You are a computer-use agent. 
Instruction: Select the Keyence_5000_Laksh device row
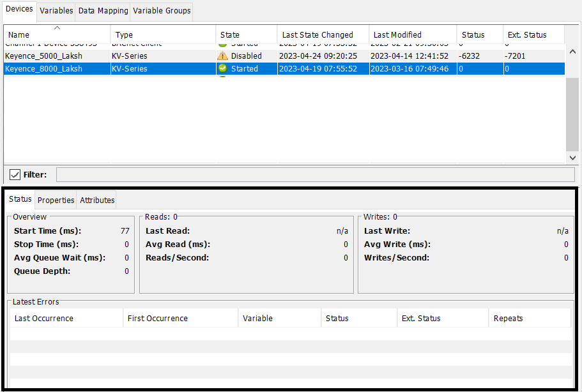click(43, 56)
